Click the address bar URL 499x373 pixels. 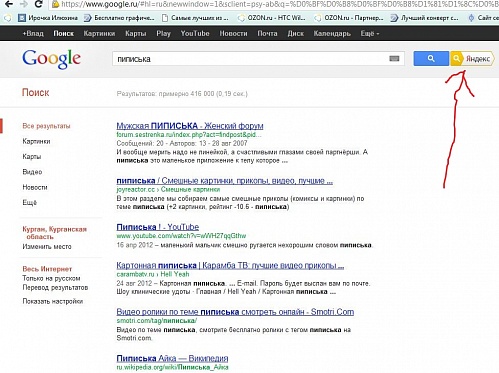(x=280, y=4)
